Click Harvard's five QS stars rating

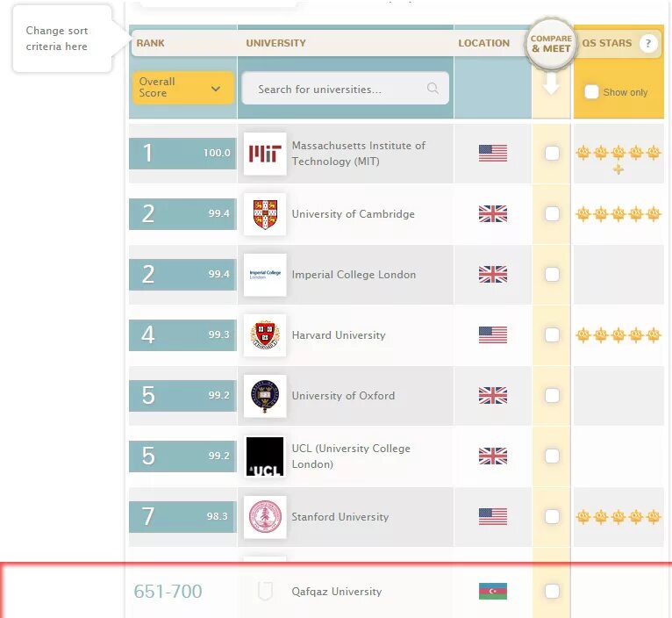pos(618,335)
